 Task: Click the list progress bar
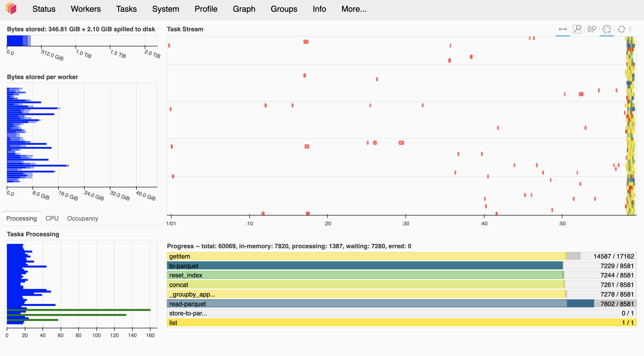(x=402, y=323)
